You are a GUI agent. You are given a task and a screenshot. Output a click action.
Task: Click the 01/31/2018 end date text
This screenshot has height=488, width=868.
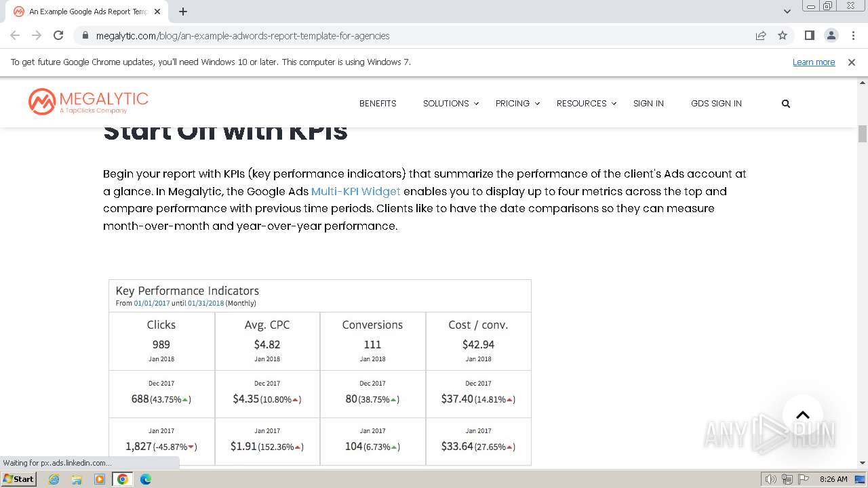click(x=206, y=303)
